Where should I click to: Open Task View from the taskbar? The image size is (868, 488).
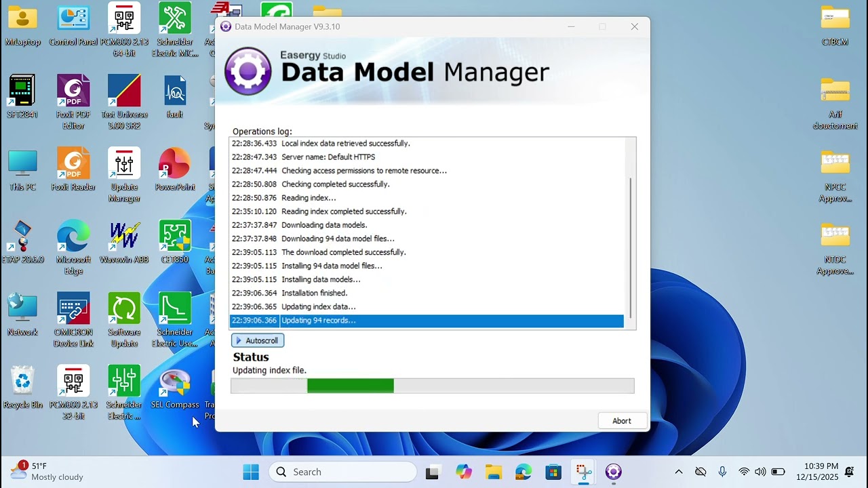[x=432, y=472]
